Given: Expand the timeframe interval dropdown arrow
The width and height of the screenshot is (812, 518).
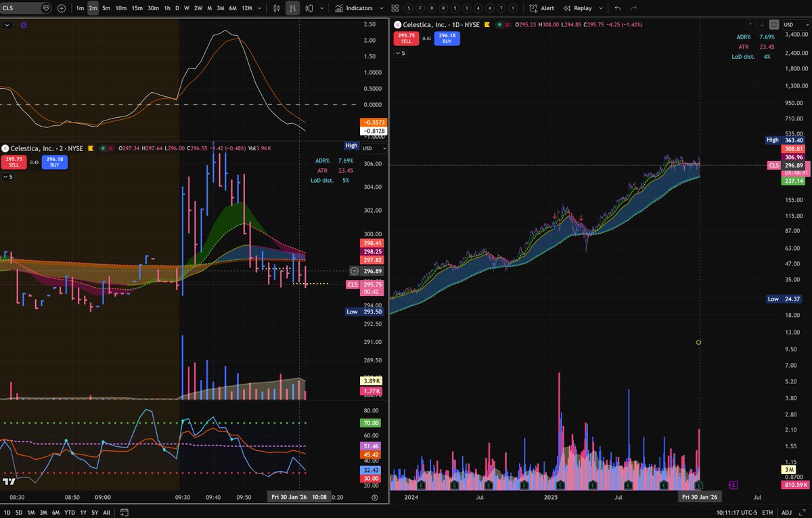Looking at the screenshot, I should tap(260, 8).
